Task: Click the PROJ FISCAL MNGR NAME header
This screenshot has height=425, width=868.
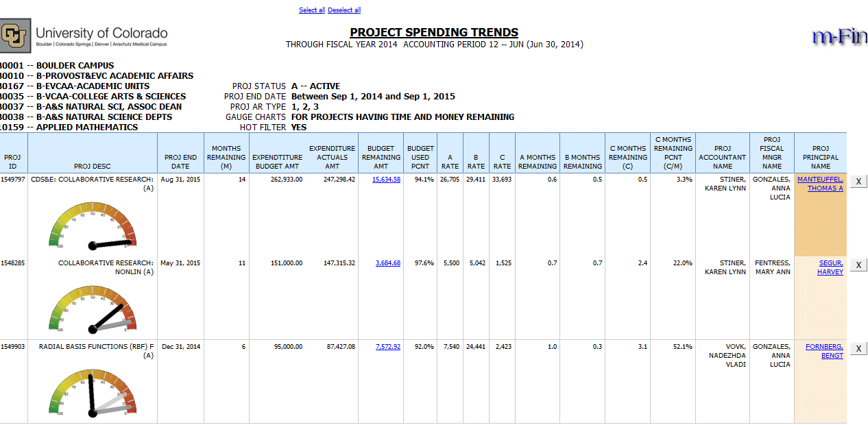Action: pos(772,153)
